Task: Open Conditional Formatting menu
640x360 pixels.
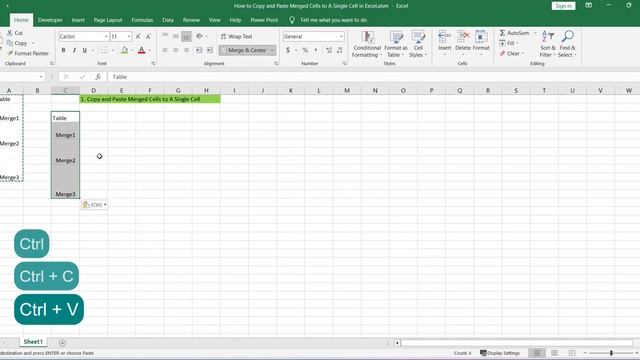Action: [367, 44]
